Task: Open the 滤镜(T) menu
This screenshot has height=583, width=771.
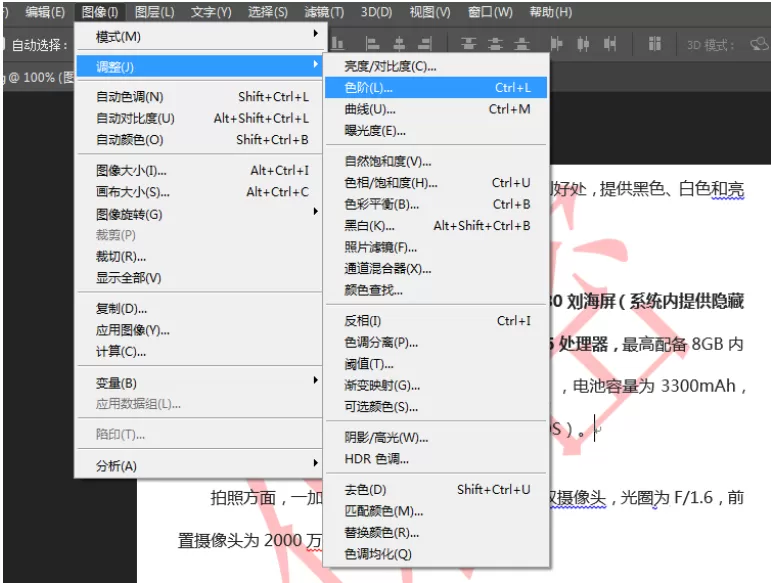Action: [324, 12]
